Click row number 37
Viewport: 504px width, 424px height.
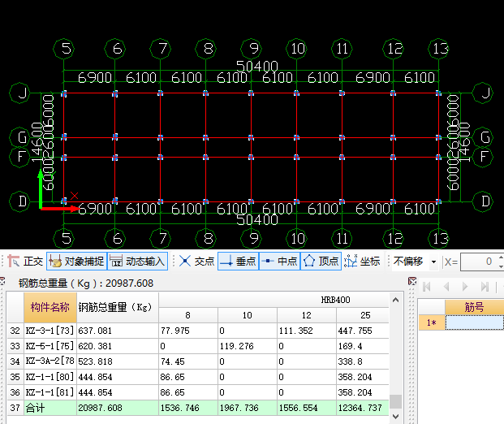tap(15, 408)
